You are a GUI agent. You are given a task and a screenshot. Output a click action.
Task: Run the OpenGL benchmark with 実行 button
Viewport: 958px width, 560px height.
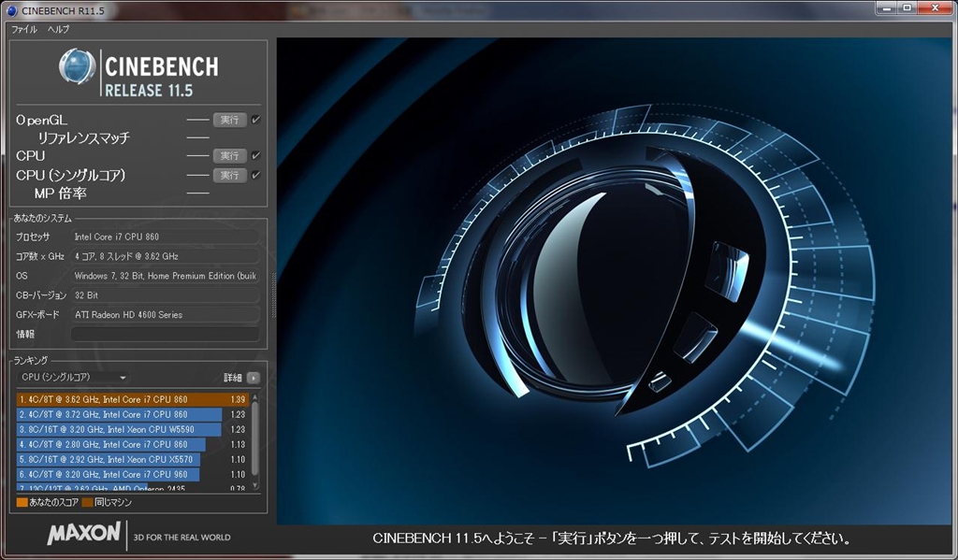point(229,120)
